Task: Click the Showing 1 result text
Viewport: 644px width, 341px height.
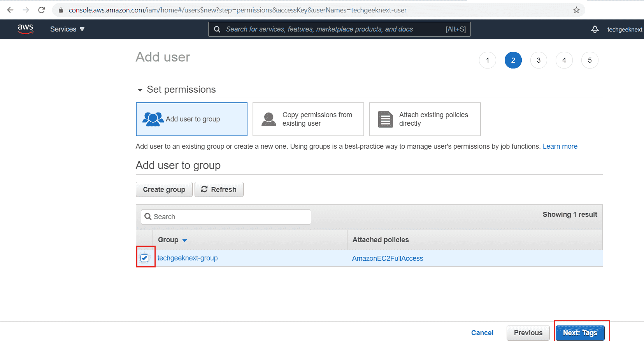Action: coord(570,214)
